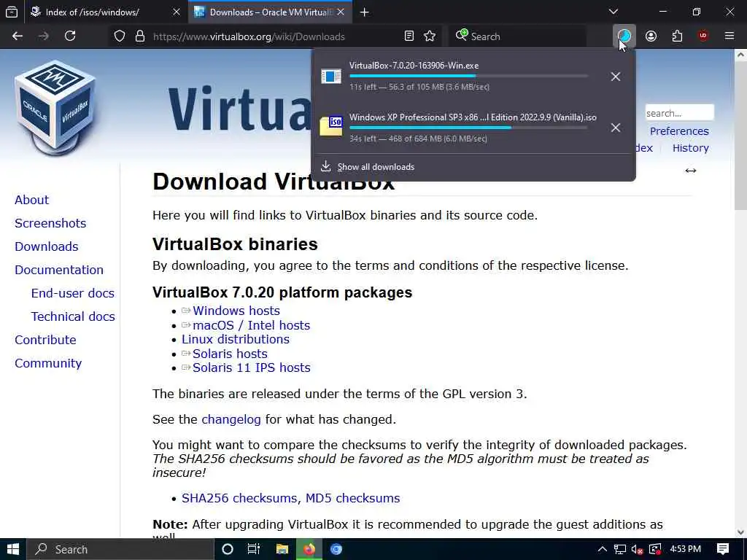The width and height of the screenshot is (747, 560).
Task: Click the browser Search box
Action: 518,36
